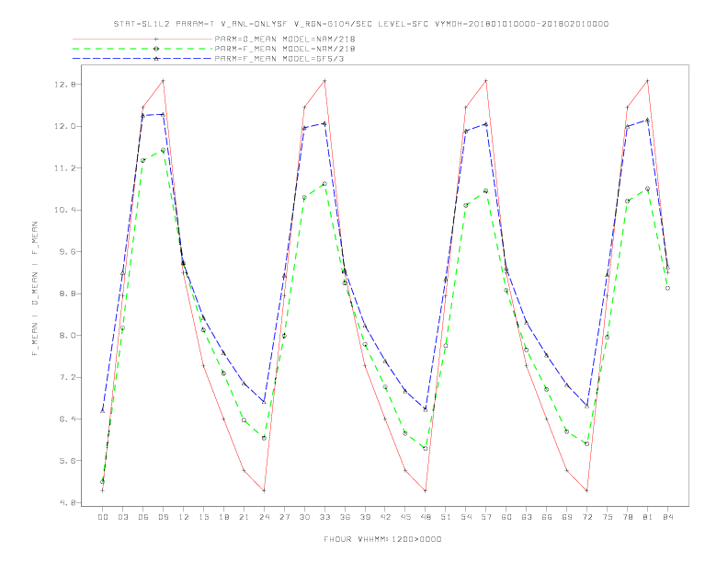Click x-axis tick label 78
This screenshot has width=728, height=563.
click(x=628, y=517)
